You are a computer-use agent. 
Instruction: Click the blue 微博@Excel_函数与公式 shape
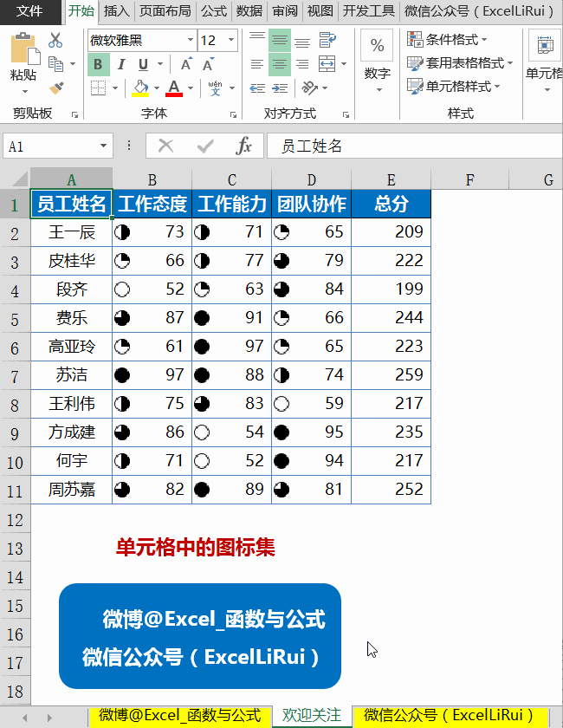[x=200, y=636]
